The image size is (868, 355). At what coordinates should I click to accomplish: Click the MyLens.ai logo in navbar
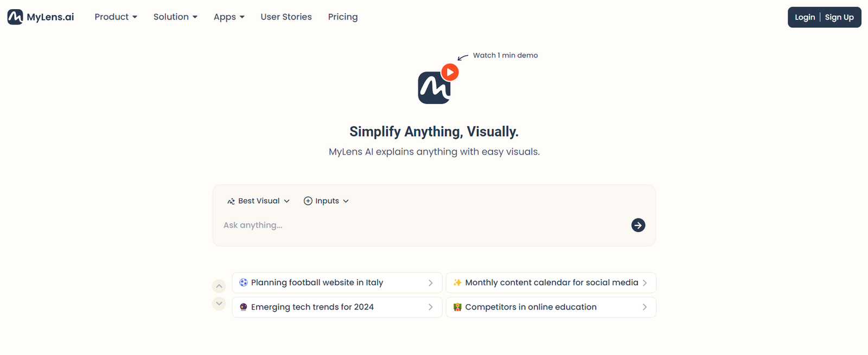(41, 17)
